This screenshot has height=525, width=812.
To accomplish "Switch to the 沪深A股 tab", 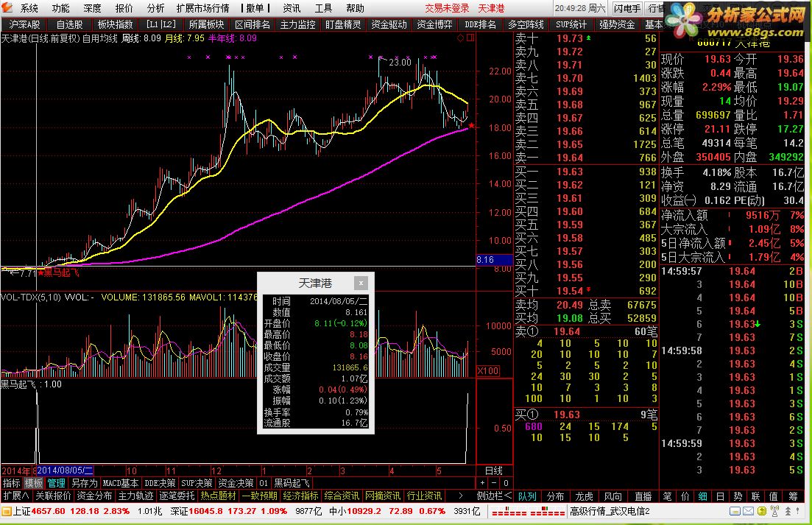I will (x=24, y=24).
